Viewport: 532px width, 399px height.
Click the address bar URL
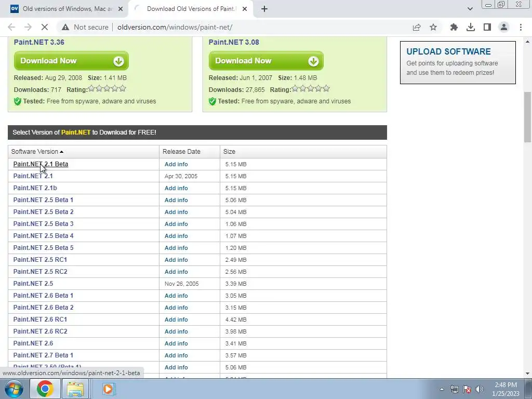pos(175,27)
